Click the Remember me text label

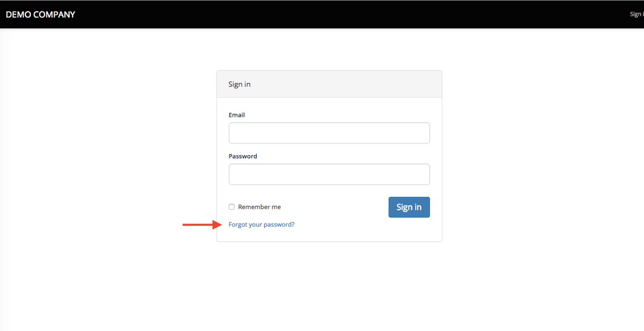pos(258,206)
